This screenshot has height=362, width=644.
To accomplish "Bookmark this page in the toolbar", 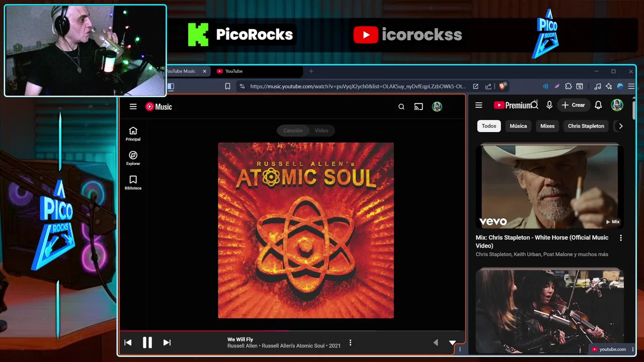I will point(227,86).
